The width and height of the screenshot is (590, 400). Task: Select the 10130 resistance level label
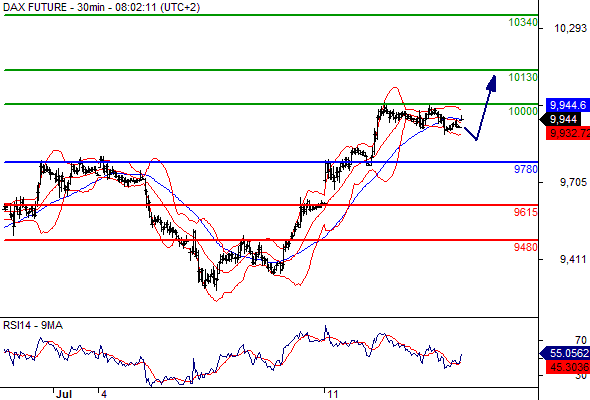[523, 77]
